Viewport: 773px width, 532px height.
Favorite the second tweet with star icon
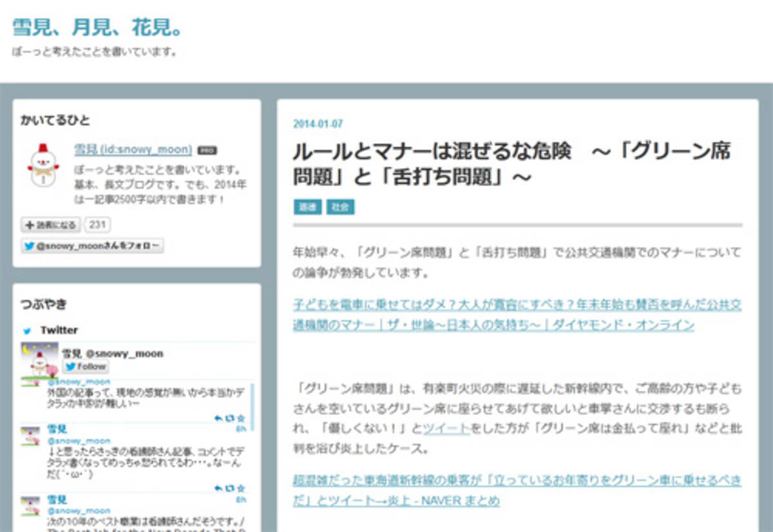(240, 489)
